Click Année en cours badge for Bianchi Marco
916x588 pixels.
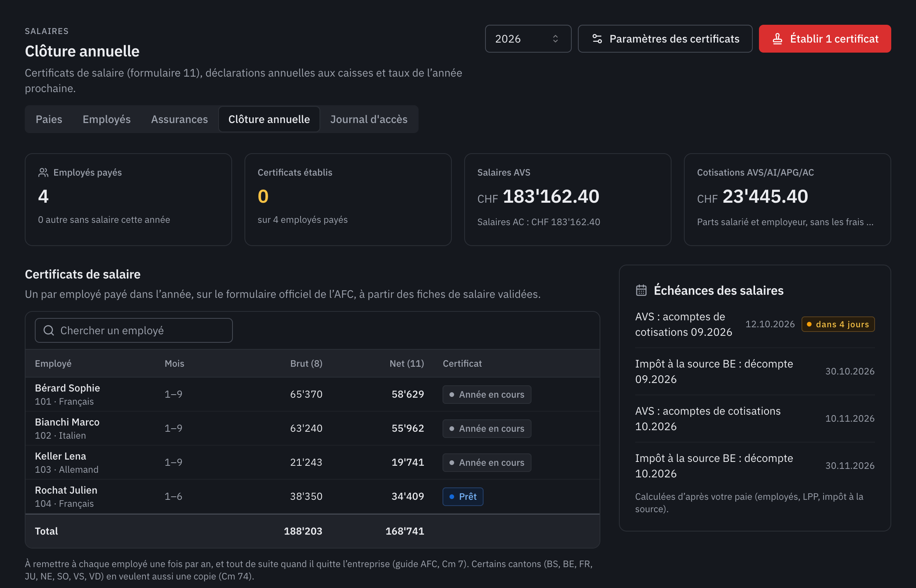(487, 429)
